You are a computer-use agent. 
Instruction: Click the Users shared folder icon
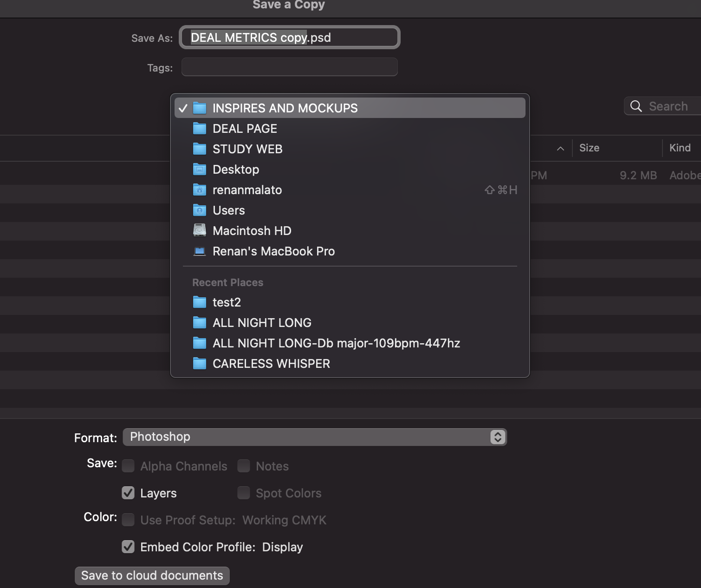199,210
